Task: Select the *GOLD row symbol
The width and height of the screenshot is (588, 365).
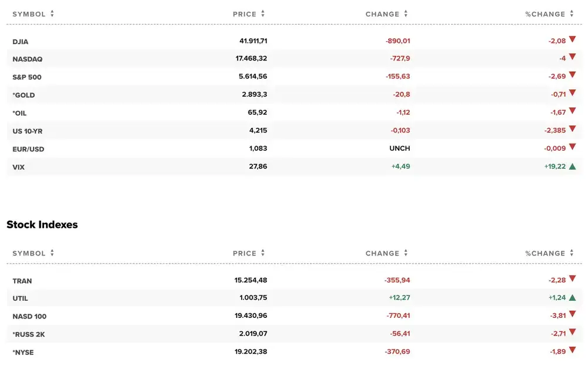Action: (x=24, y=95)
